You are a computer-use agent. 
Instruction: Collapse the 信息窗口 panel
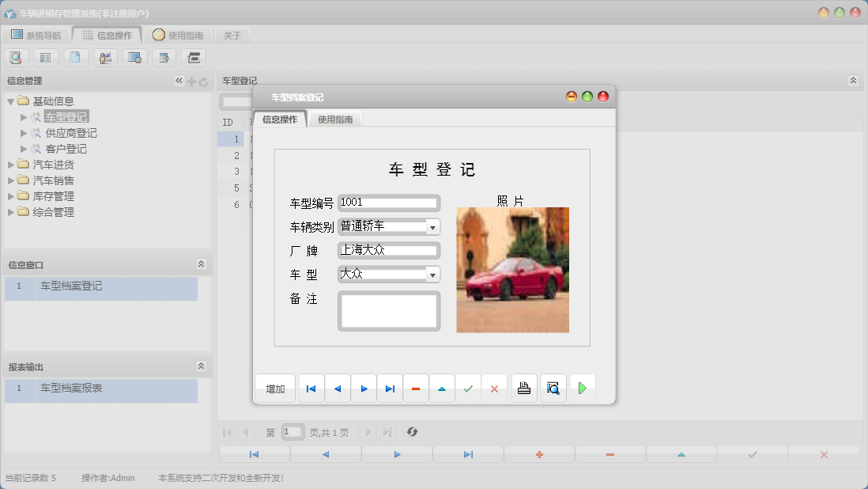(x=201, y=264)
